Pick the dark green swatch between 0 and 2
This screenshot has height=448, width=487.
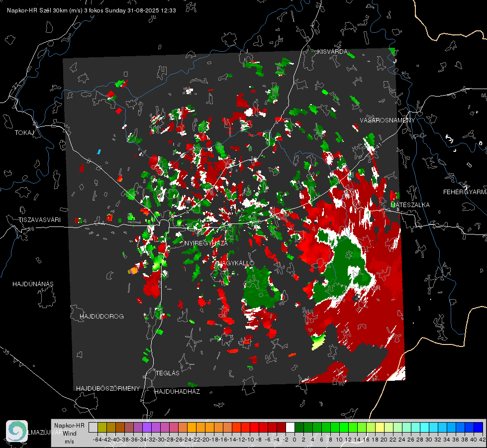(x=299, y=428)
